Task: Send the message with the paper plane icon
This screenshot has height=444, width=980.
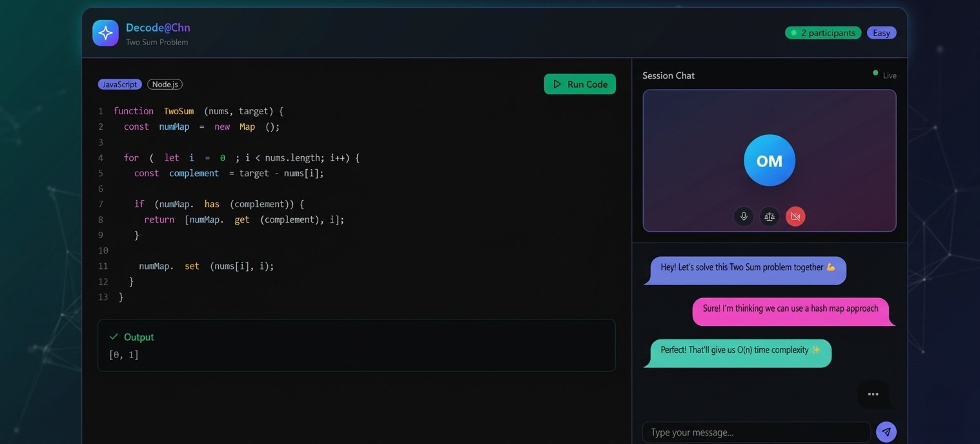Action: coord(886,432)
